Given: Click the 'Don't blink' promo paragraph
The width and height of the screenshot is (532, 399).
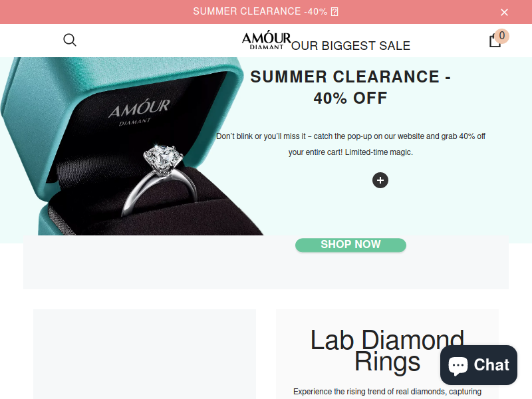Looking at the screenshot, I should point(350,144).
